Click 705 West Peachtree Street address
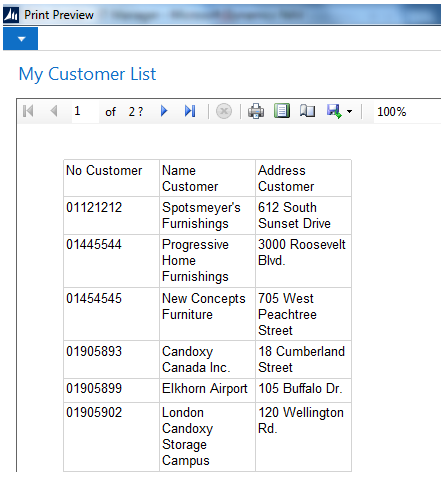442x479 pixels. point(303,314)
